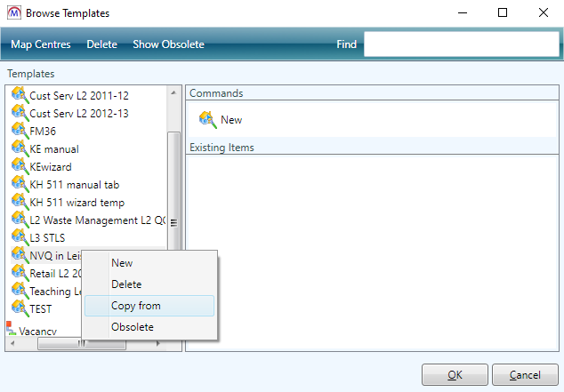Viewport: 564px width, 392px height.
Task: Choose Delete in the context menu
Action: pyautogui.click(x=125, y=284)
